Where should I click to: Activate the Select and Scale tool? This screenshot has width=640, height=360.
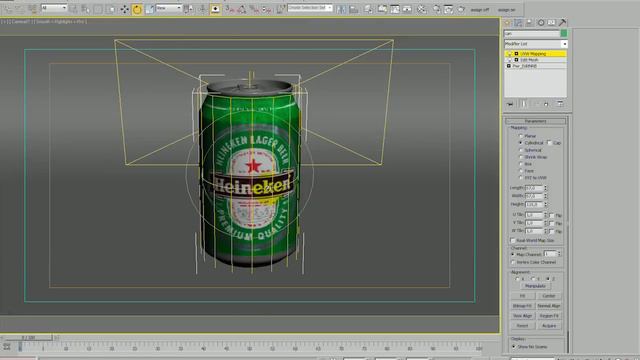pyautogui.click(x=149, y=9)
